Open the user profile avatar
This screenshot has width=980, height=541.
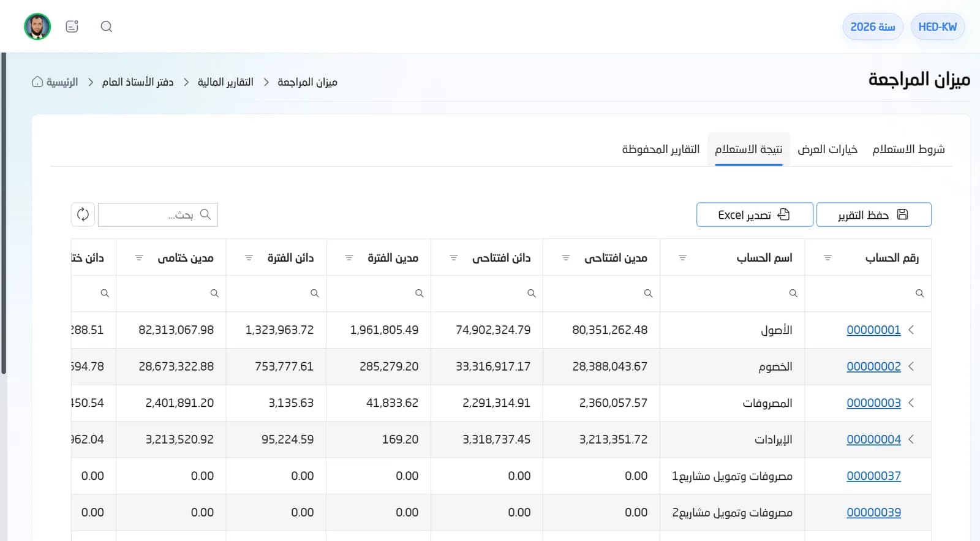point(37,26)
